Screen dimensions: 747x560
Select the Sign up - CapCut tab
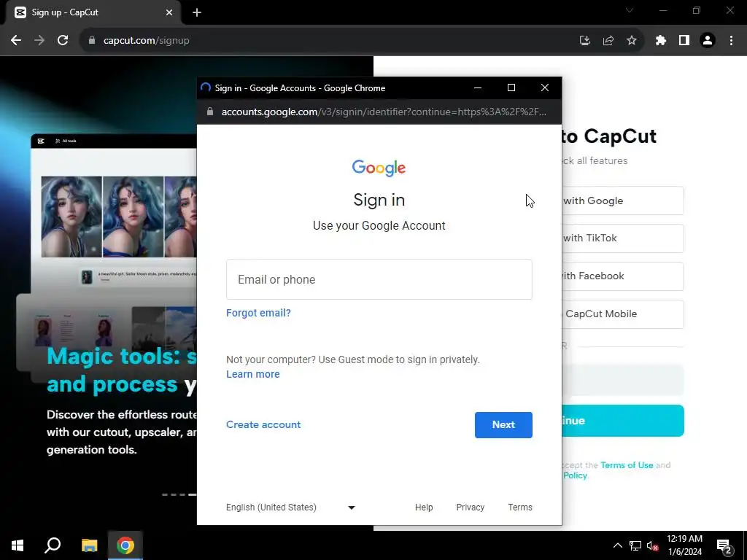click(x=93, y=12)
